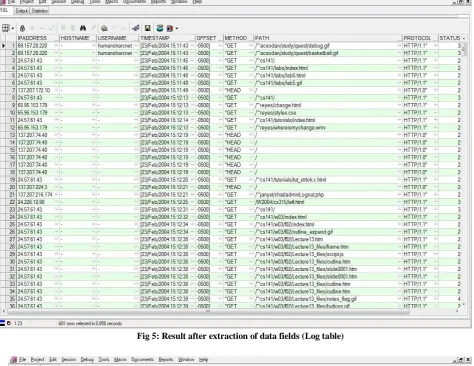Screen dimensions: 474x366
Task: Click the OFFSET column header
Action: [x=209, y=38]
